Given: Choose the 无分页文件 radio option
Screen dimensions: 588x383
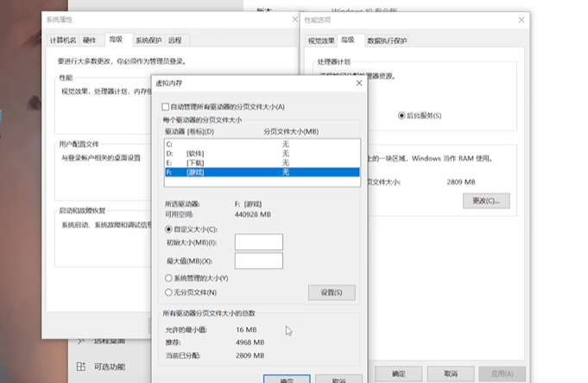Looking at the screenshot, I should coord(168,292).
